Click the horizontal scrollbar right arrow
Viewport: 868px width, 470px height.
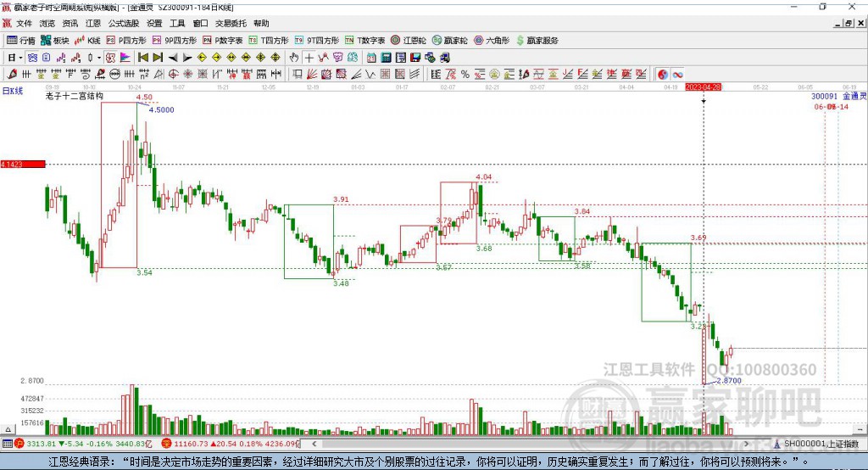click(746, 444)
